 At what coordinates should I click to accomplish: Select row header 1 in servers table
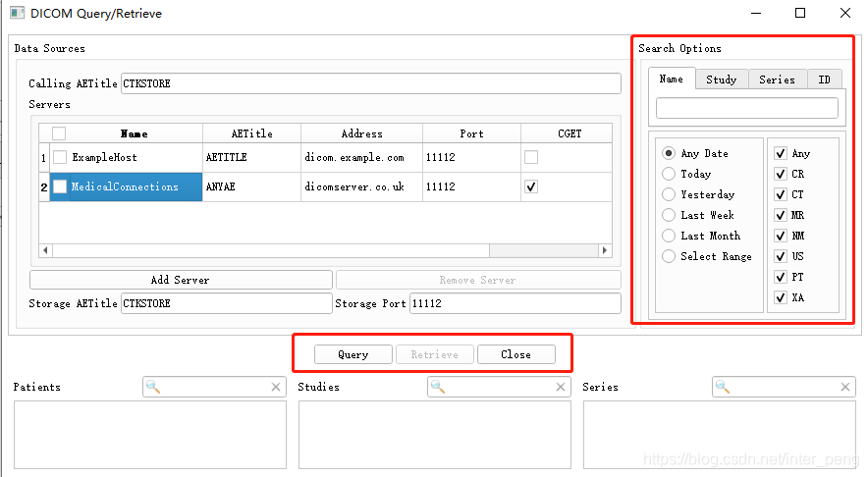pos(44,158)
